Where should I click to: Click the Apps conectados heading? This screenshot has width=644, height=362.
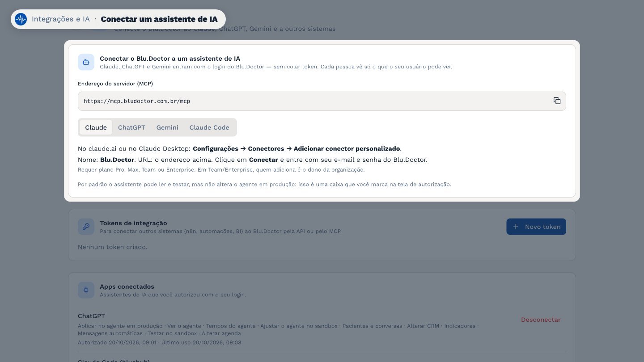(127, 286)
